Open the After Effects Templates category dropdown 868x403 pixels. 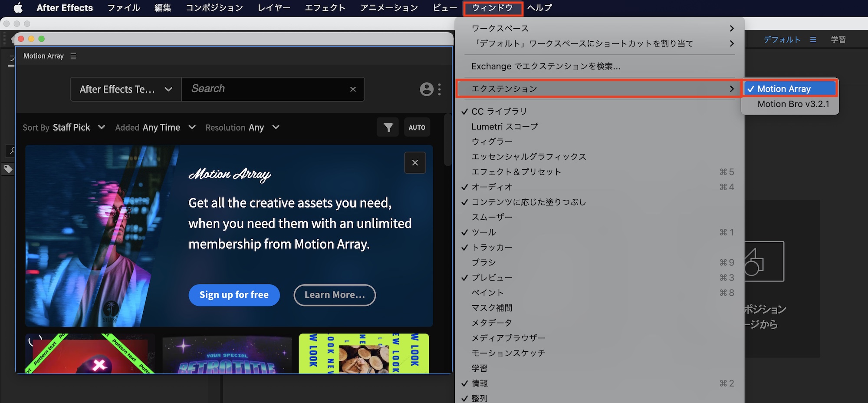point(126,89)
